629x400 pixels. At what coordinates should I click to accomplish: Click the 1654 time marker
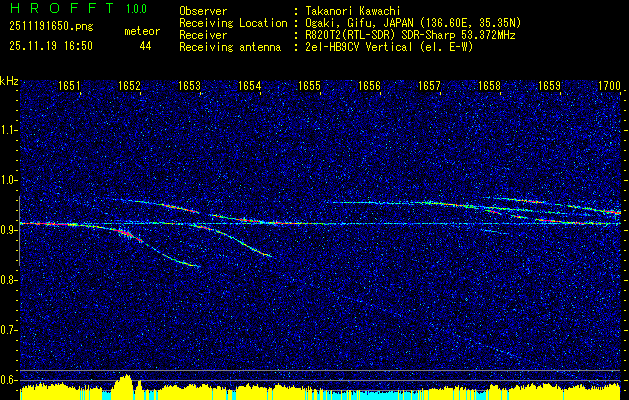point(250,85)
